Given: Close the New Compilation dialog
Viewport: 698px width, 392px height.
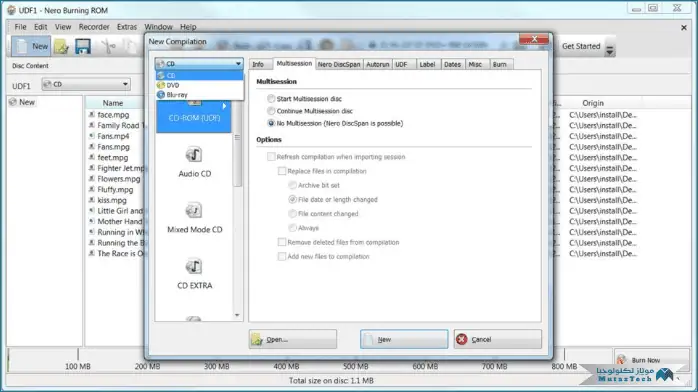Looking at the screenshot, I should tap(534, 39).
